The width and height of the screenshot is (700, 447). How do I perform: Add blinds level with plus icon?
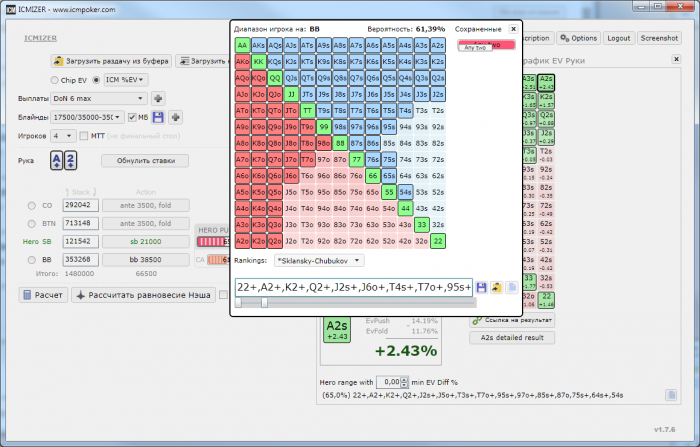click(x=175, y=117)
